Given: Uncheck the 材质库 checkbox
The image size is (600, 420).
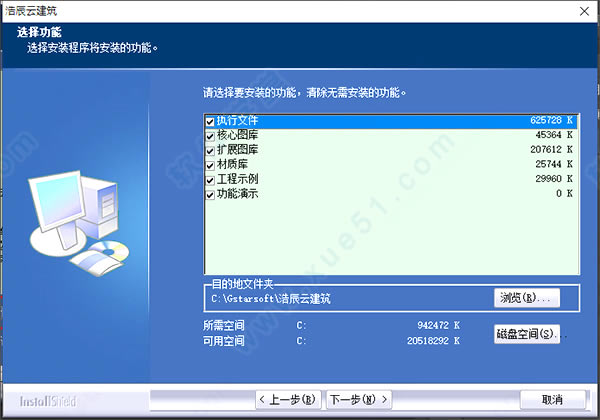Looking at the screenshot, I should click(210, 165).
